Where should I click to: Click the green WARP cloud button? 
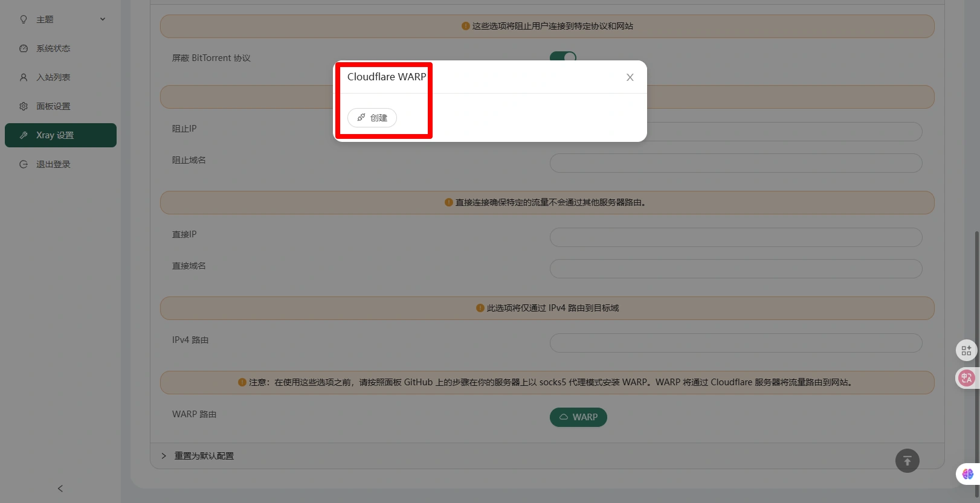(x=578, y=417)
